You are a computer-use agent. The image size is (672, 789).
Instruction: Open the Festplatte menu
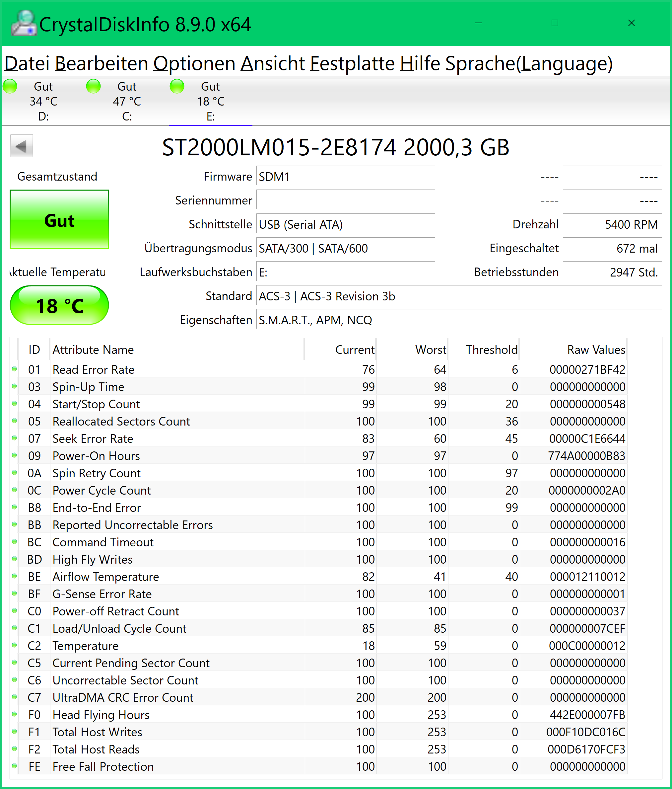point(352,63)
